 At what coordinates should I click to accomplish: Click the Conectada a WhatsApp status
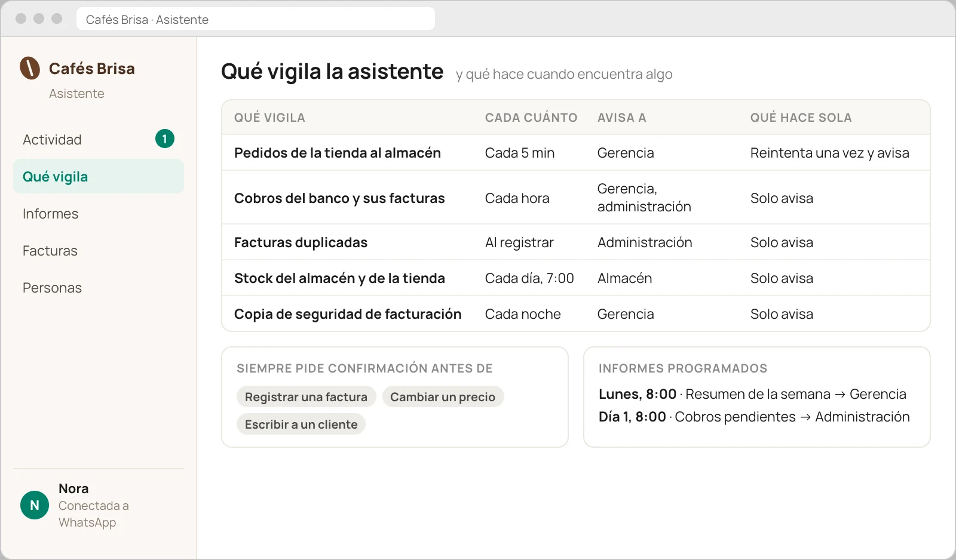click(93, 514)
